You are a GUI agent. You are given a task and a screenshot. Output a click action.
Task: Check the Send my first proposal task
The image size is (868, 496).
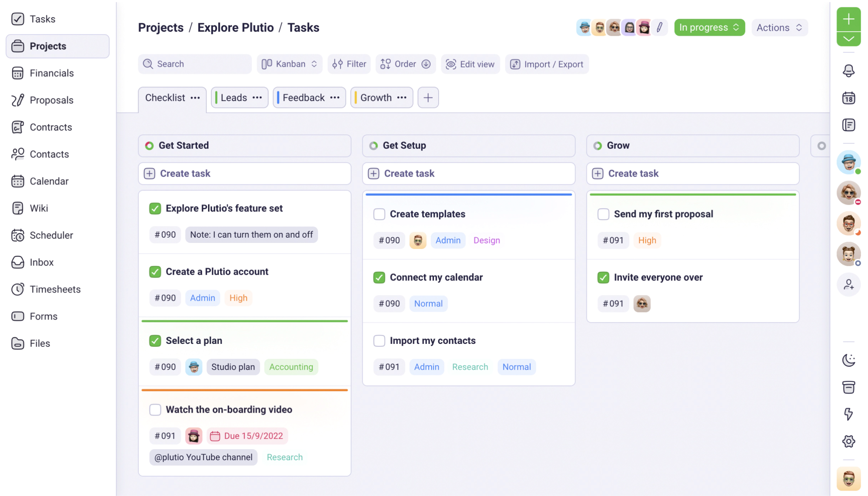(603, 214)
